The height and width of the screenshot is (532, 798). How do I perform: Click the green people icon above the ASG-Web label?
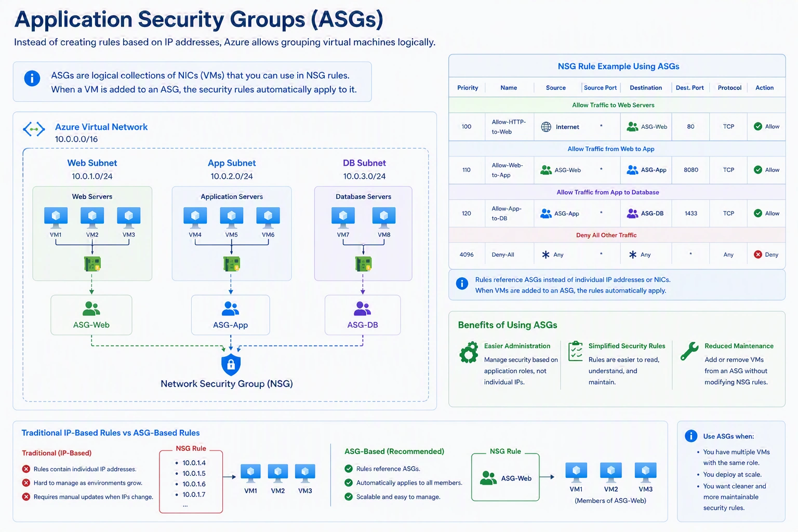(91, 309)
